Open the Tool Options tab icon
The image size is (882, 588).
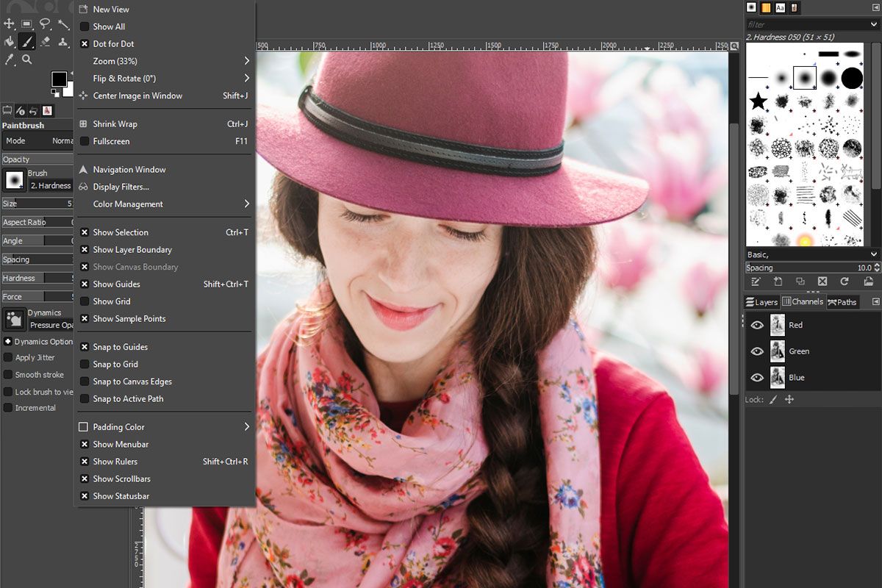point(7,110)
